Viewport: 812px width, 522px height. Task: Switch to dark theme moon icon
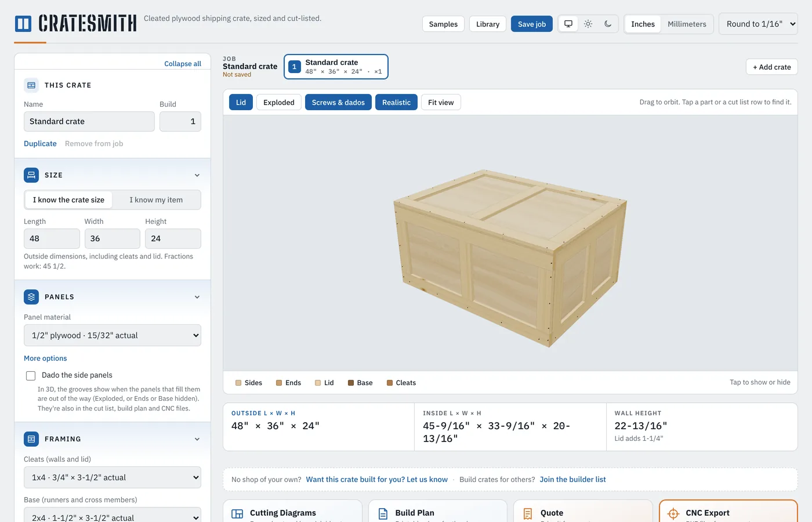(x=608, y=24)
